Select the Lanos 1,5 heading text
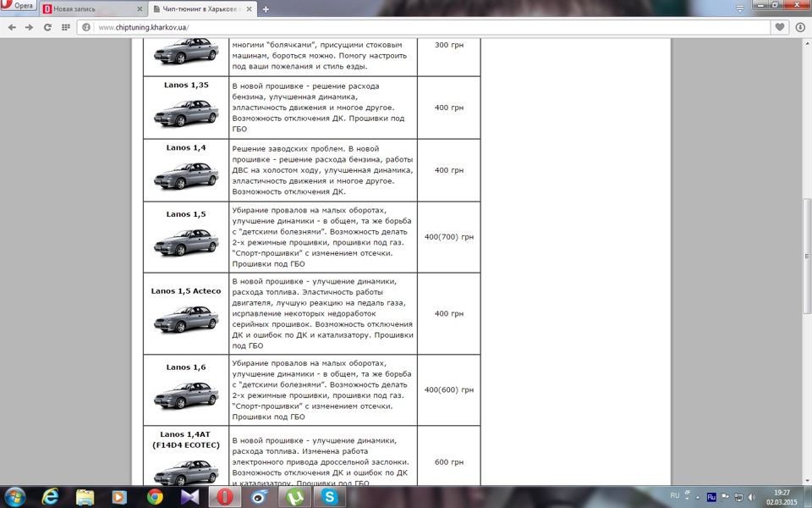This screenshot has height=508, width=812. pos(186,214)
